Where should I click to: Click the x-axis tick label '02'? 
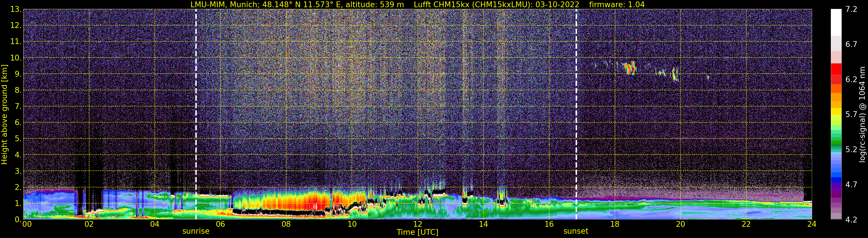pyautogui.click(x=89, y=224)
